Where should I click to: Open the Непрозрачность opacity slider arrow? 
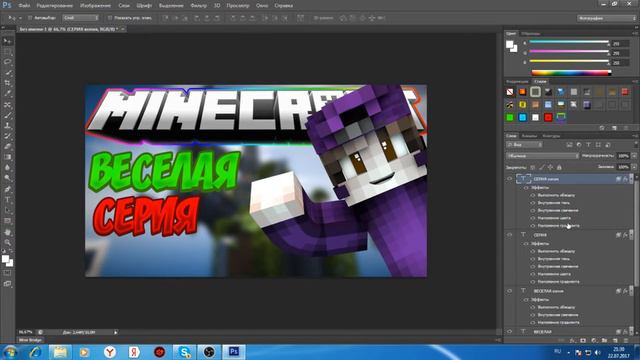634,156
